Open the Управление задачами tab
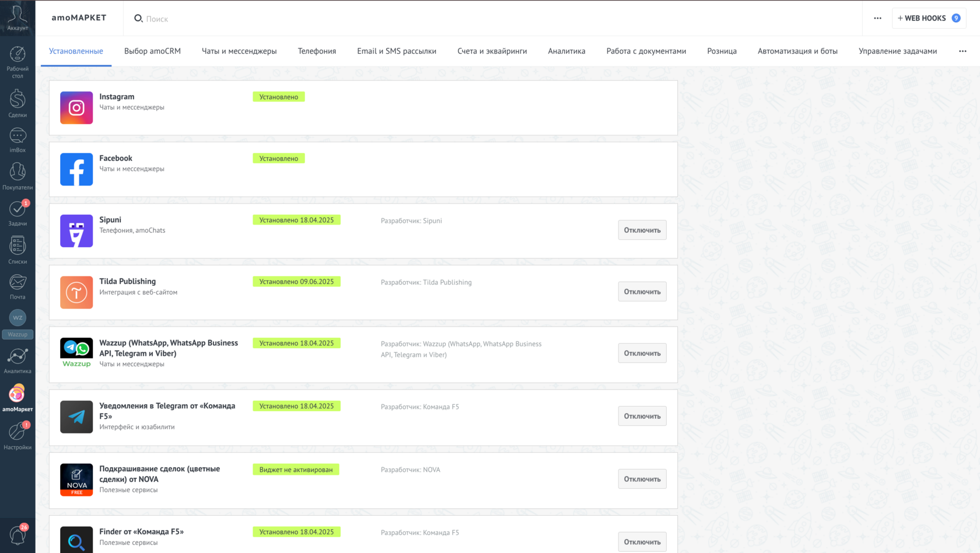 pyautogui.click(x=898, y=51)
